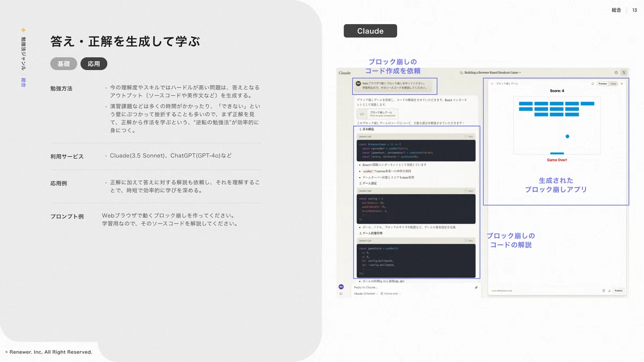This screenshot has height=362, width=644.
Task: Close the artifact panel
Action: [621, 84]
